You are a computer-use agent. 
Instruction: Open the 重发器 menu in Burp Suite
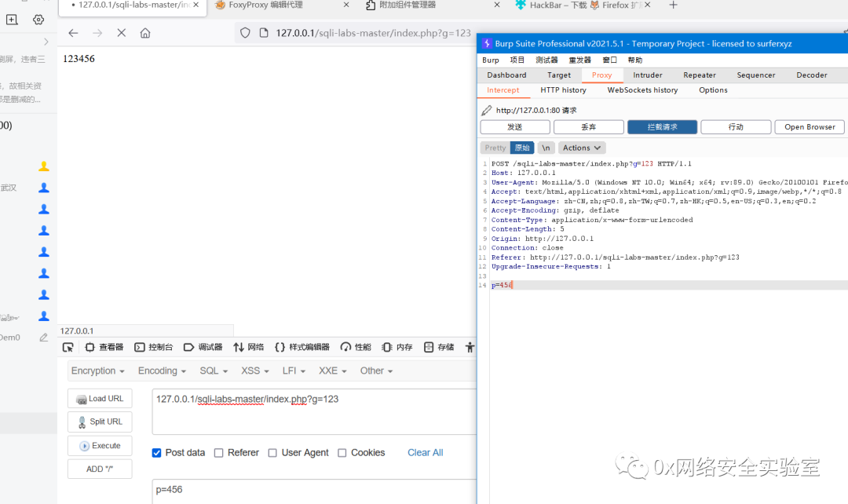[x=579, y=60]
